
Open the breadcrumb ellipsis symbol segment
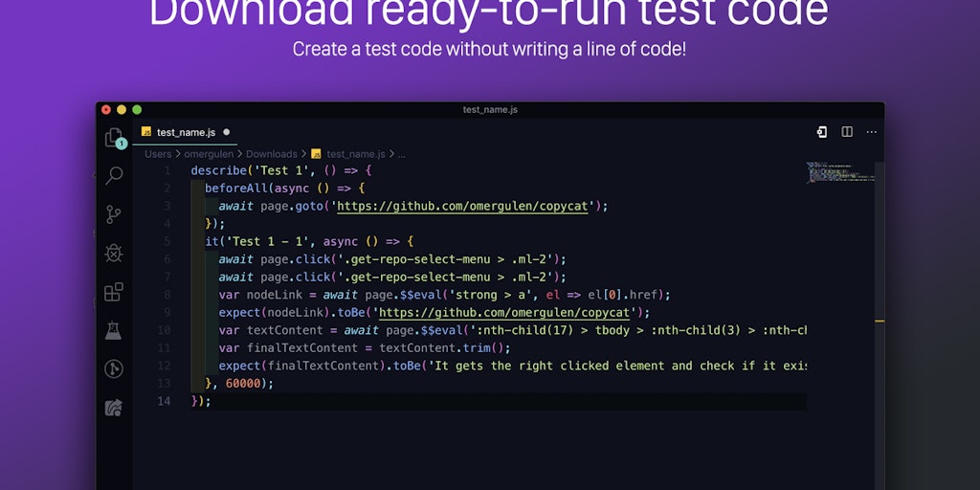402,154
